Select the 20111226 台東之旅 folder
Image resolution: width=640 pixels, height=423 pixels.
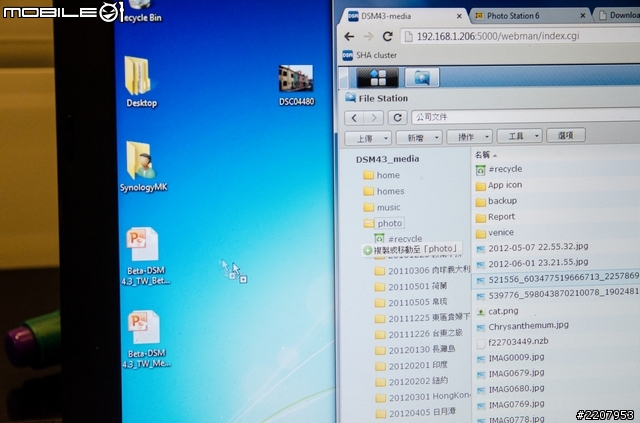click(419, 334)
